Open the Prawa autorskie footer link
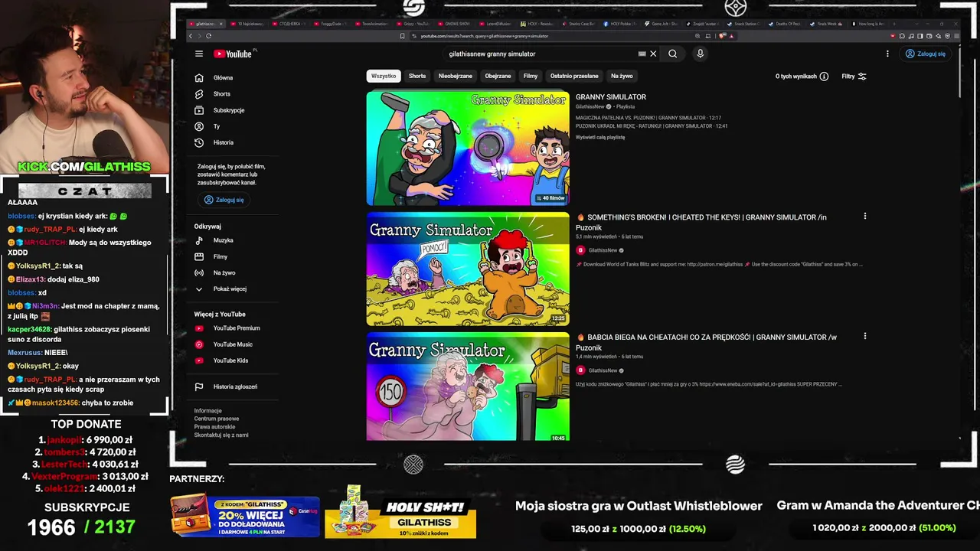This screenshot has width=980, height=551. pos(215,427)
